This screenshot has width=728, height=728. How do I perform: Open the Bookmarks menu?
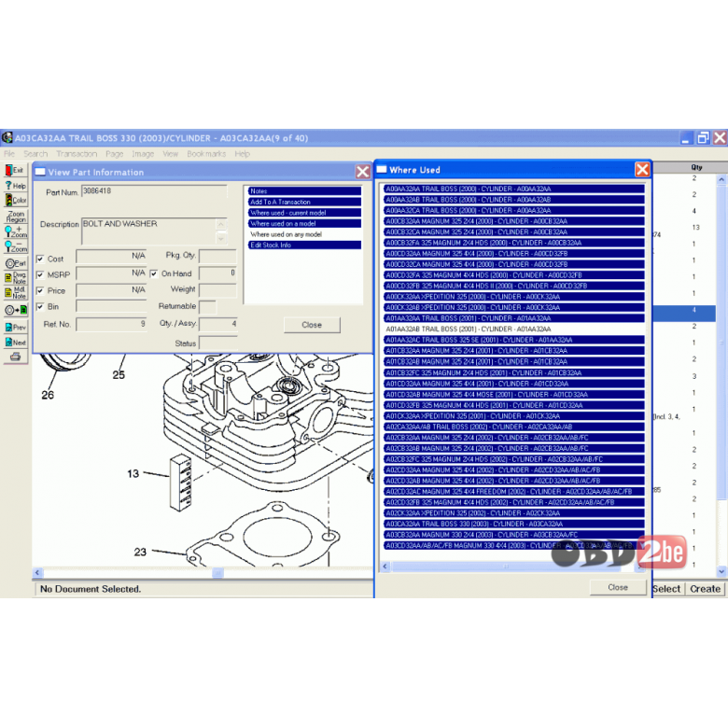click(x=206, y=154)
